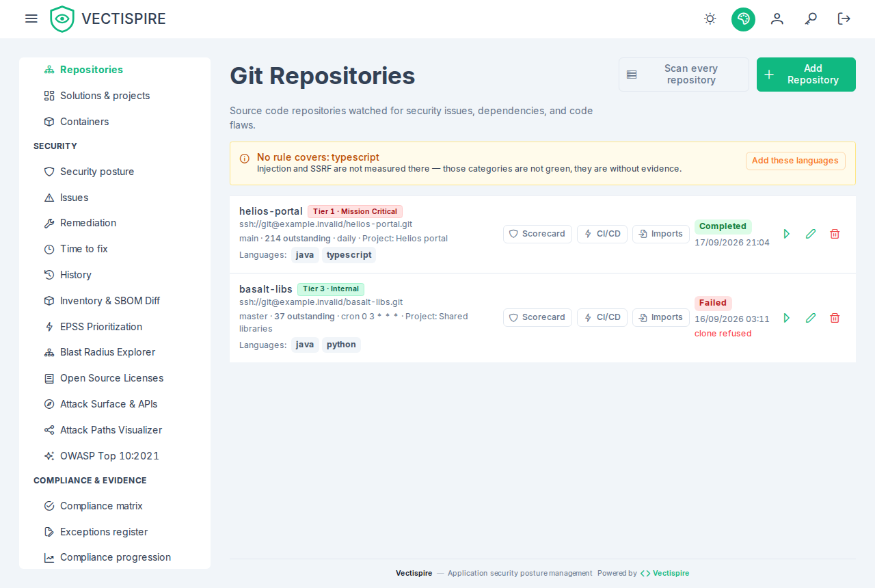The width and height of the screenshot is (875, 588).
Task: Open Scorecard for helios-portal
Action: pyautogui.click(x=537, y=234)
